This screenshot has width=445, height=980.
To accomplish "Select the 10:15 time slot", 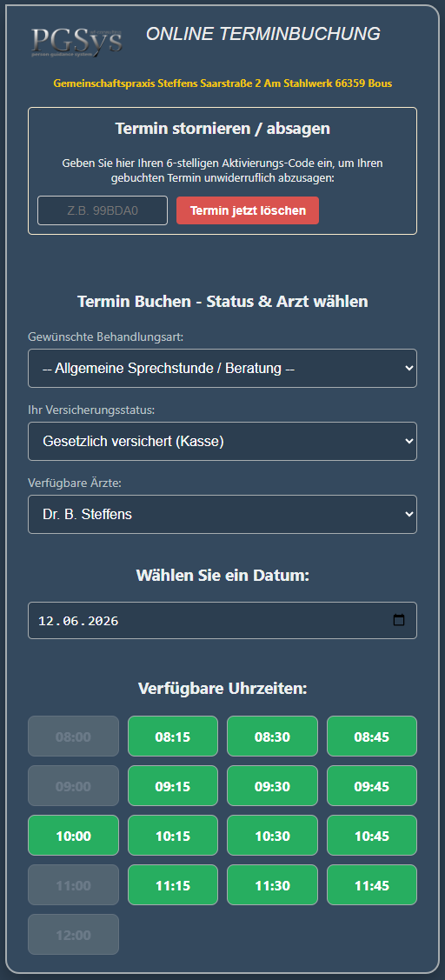I will point(173,836).
